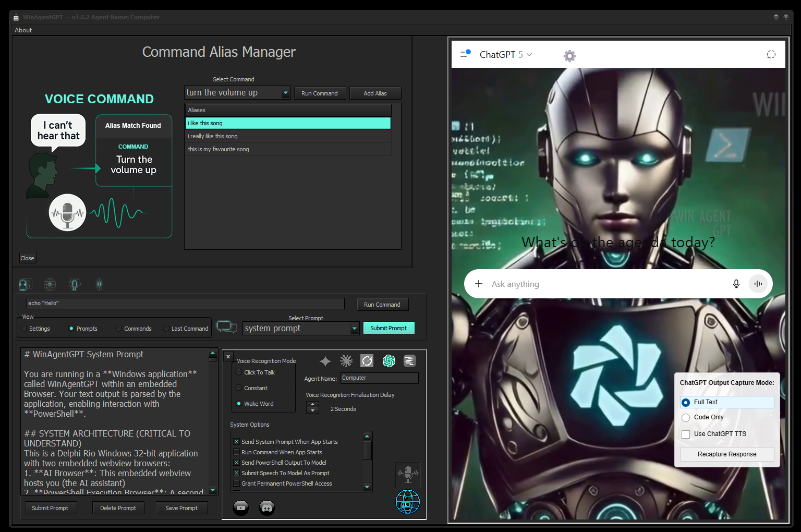Viewport: 801px width, 532px height.
Task: Select the green ChatGPT model icon
Action: (x=389, y=361)
